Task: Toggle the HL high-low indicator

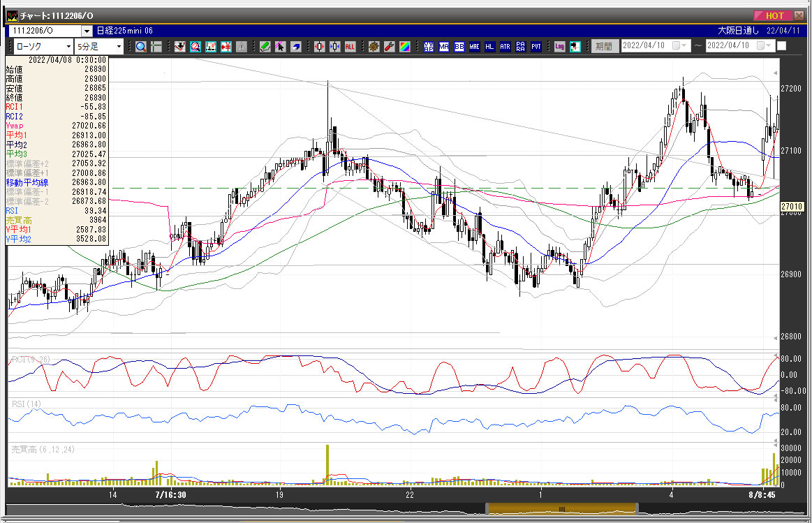Action: [x=490, y=47]
